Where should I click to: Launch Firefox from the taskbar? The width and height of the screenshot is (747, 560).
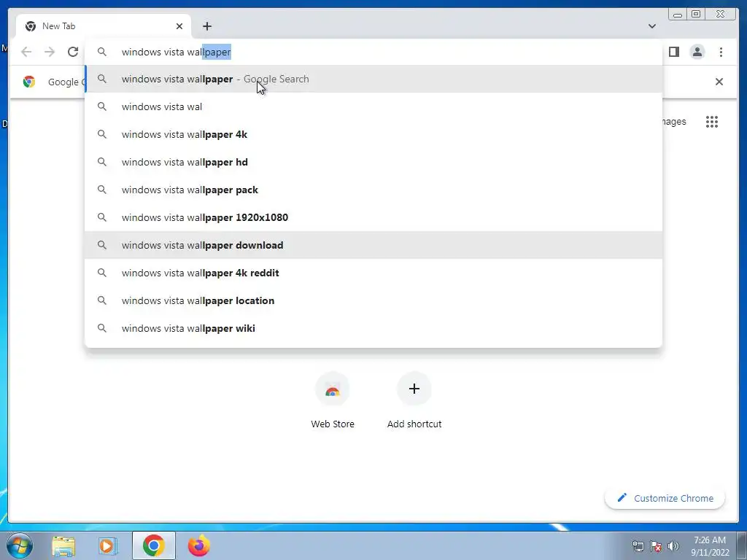click(x=198, y=545)
